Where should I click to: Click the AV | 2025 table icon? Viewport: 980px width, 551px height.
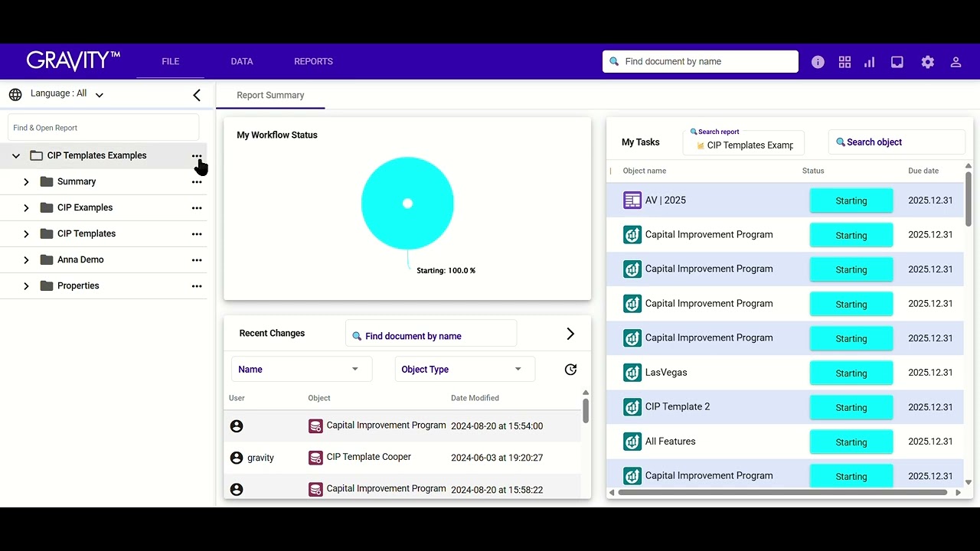coord(632,201)
